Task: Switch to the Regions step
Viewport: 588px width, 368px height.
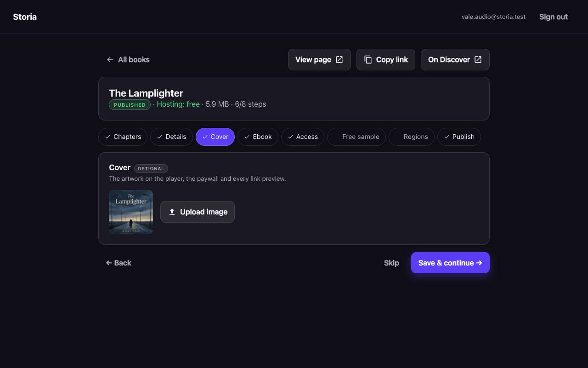Action: pos(412,137)
